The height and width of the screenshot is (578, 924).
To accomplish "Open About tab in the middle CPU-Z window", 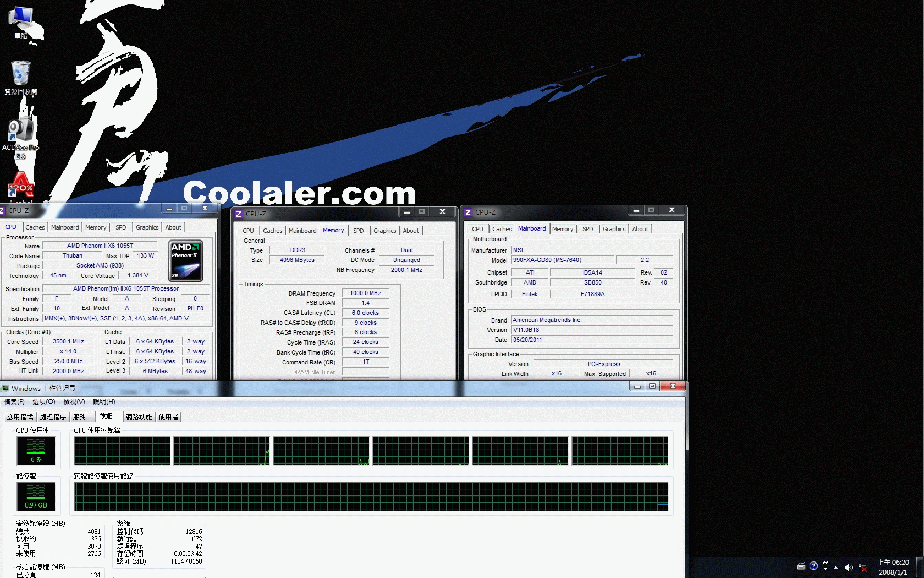I will tap(411, 231).
